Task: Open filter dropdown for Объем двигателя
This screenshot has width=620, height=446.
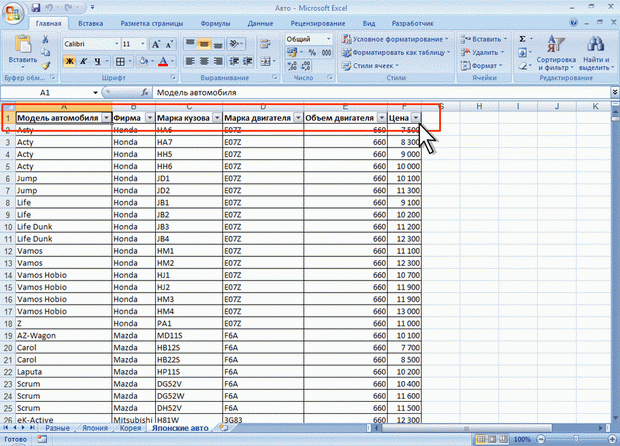Action: pos(382,118)
